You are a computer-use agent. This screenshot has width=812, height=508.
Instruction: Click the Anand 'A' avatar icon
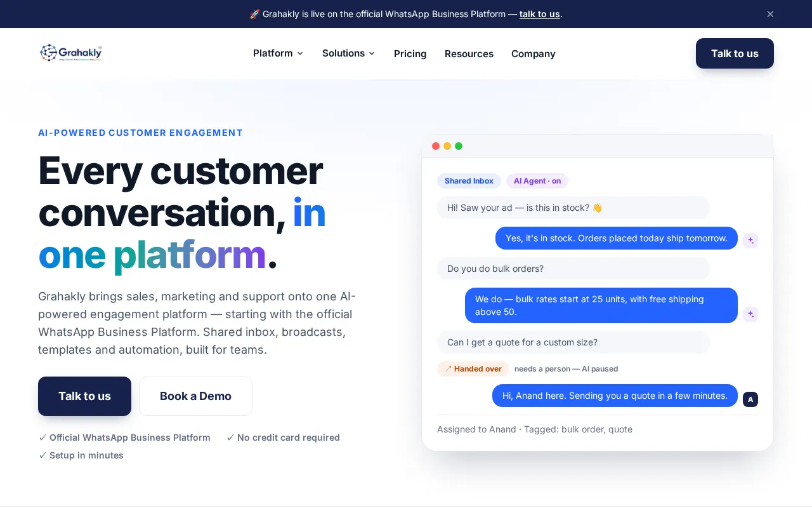click(x=750, y=399)
